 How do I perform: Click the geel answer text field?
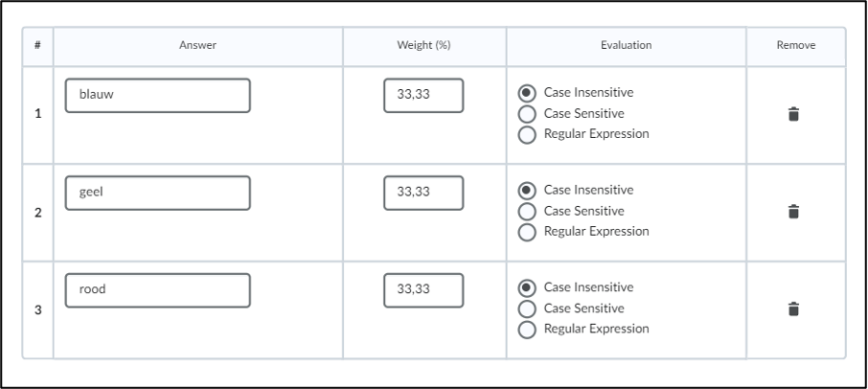pyautogui.click(x=158, y=193)
